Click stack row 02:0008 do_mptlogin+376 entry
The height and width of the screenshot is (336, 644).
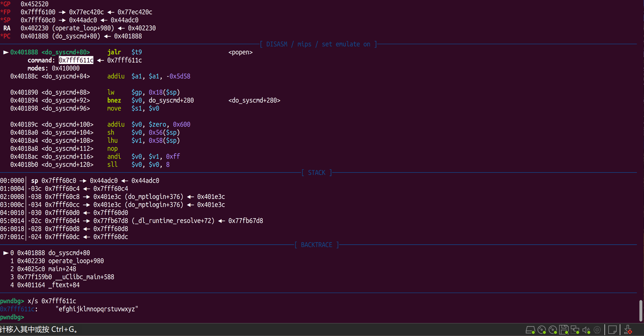click(x=113, y=197)
